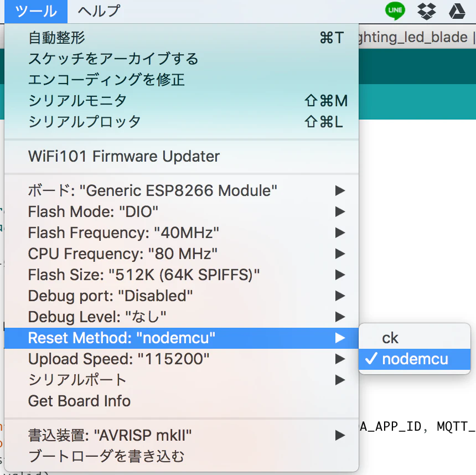The image size is (476, 475).
Task: Expand 書込装置 AVRISP mkII submenu
Action: click(182, 436)
